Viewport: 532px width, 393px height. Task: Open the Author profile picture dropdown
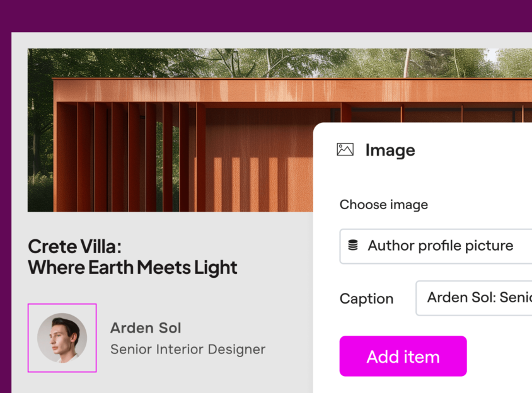coord(441,246)
